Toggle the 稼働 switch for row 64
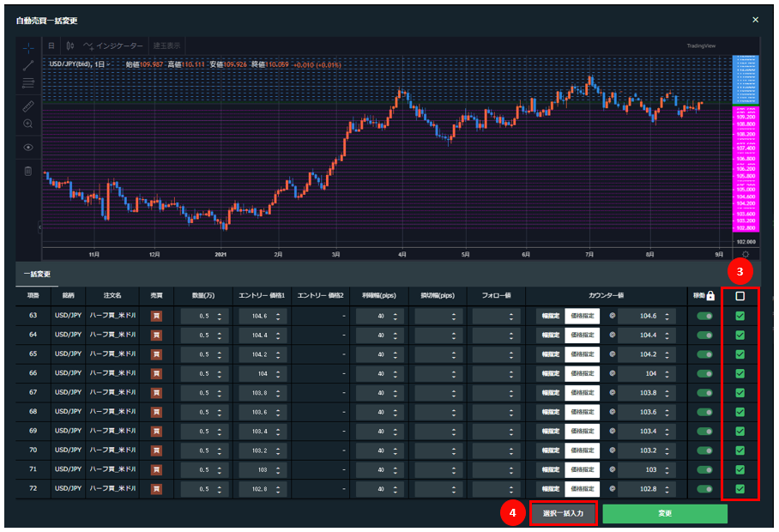Image resolution: width=779 pixels, height=532 pixels. tap(704, 336)
